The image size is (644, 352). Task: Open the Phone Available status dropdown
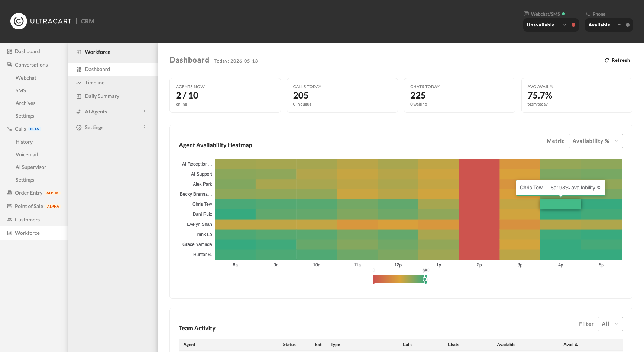[609, 25]
